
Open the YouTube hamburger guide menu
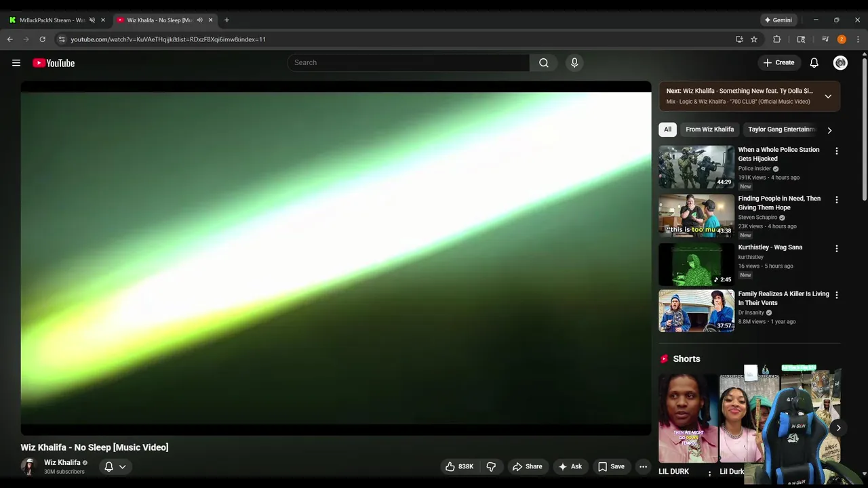tap(16, 63)
